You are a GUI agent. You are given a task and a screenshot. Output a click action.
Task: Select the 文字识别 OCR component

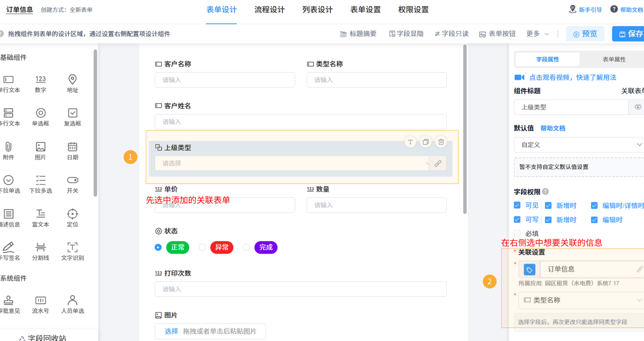(72, 252)
